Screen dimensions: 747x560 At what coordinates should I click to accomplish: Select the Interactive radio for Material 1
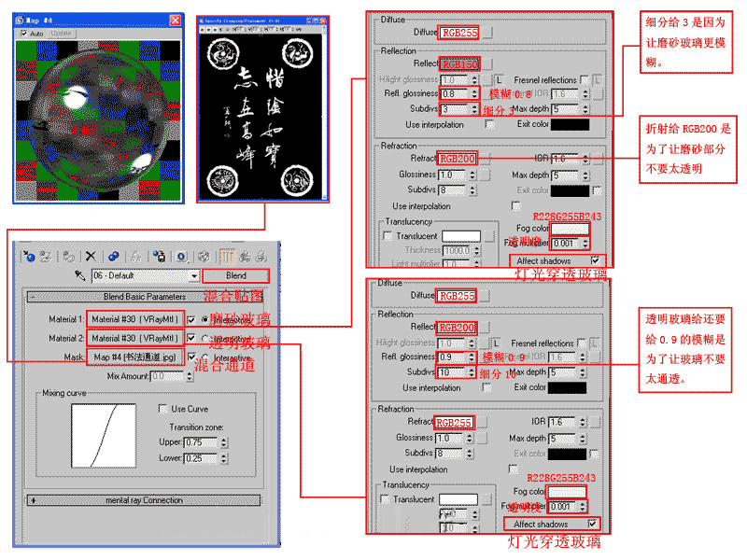pos(204,319)
